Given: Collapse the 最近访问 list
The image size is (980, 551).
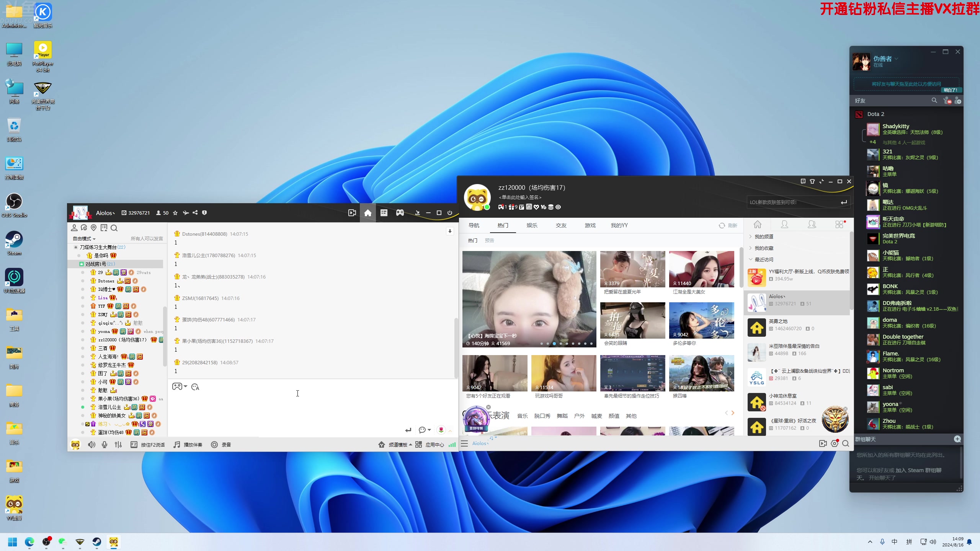Looking at the screenshot, I should click(763, 259).
